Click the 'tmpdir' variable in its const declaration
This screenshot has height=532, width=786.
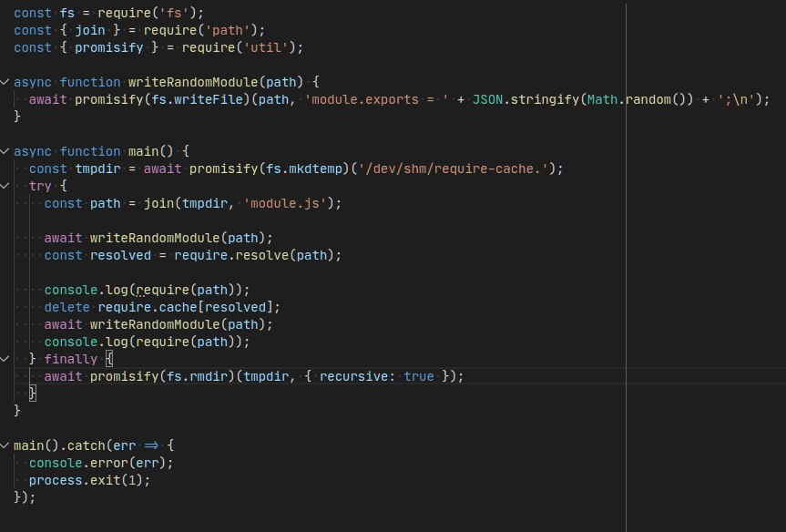(97, 169)
